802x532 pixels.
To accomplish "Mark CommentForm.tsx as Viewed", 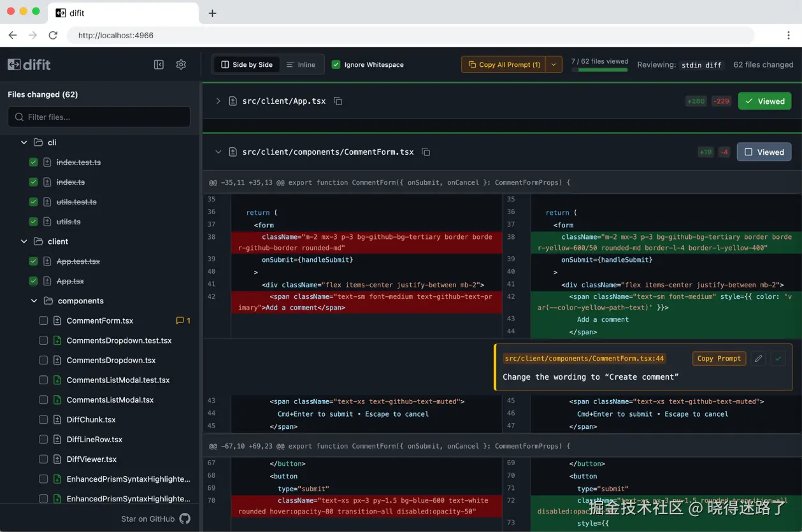I will (x=764, y=152).
